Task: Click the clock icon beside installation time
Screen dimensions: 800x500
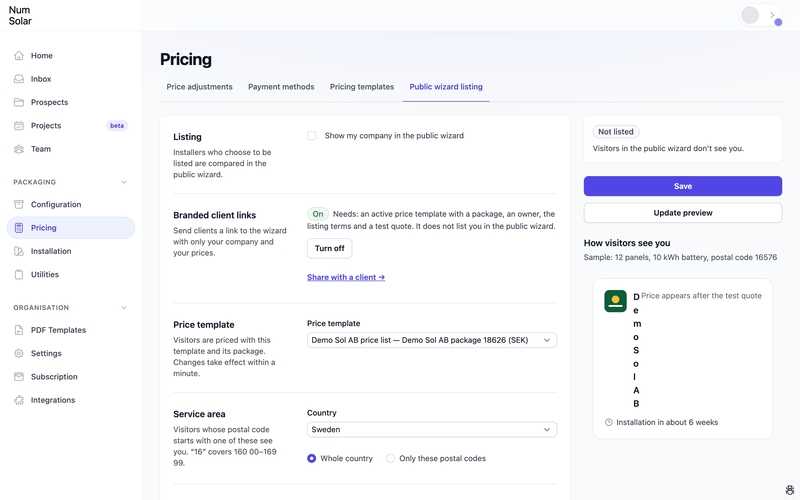Action: point(609,422)
